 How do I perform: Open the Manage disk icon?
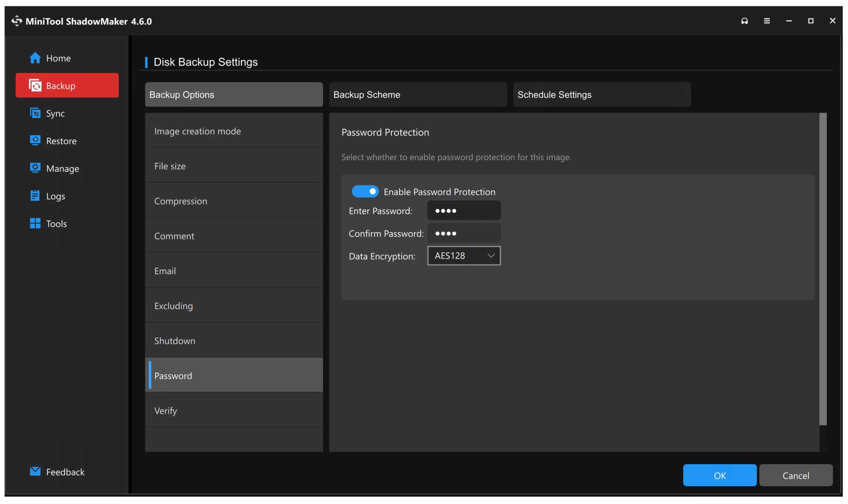coord(35,168)
